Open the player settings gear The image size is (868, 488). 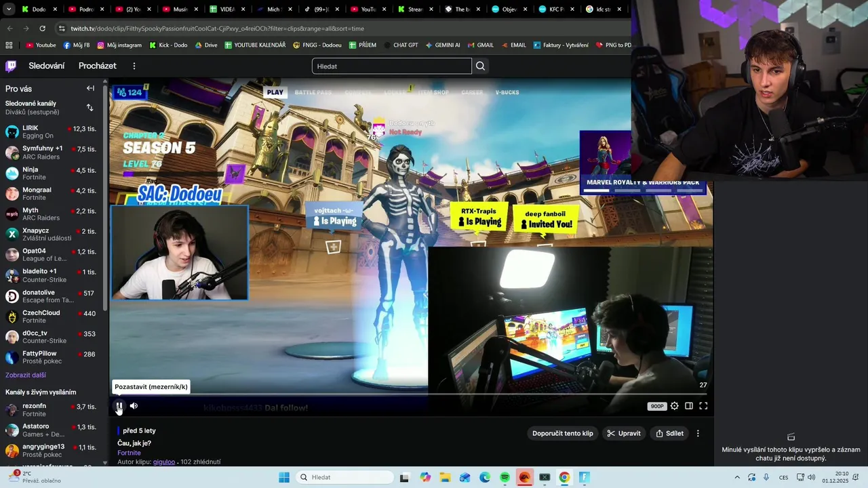click(674, 406)
